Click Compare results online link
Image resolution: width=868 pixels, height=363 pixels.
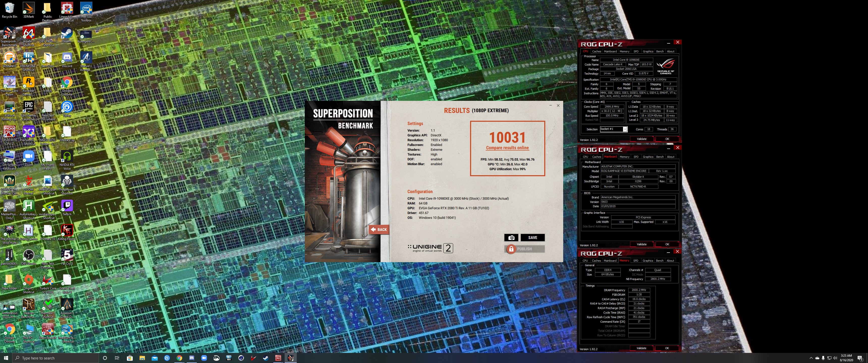507,148
